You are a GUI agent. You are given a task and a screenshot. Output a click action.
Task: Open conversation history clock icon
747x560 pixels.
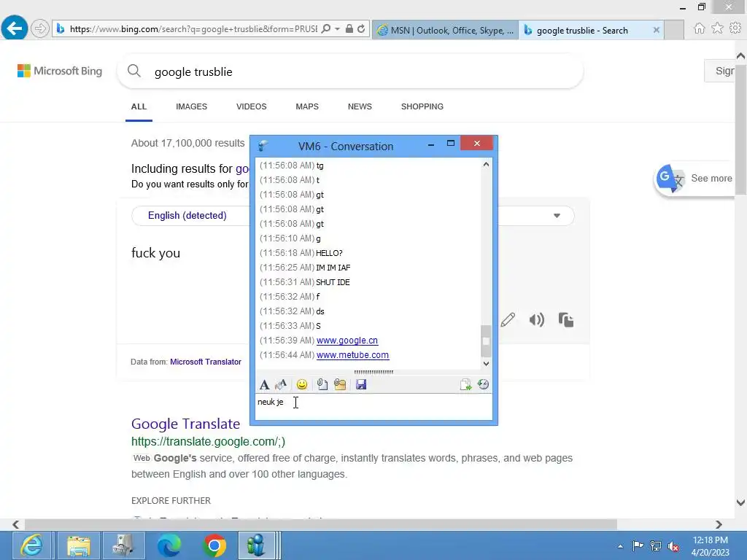point(483,385)
